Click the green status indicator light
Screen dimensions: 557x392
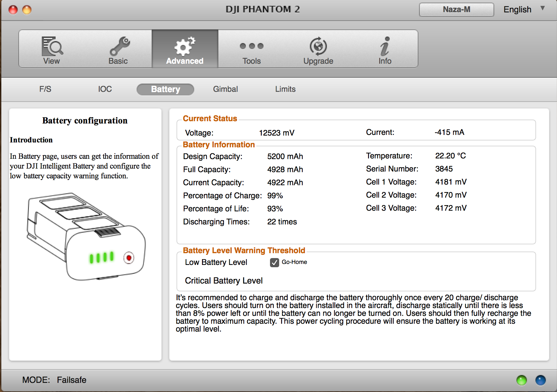522,380
